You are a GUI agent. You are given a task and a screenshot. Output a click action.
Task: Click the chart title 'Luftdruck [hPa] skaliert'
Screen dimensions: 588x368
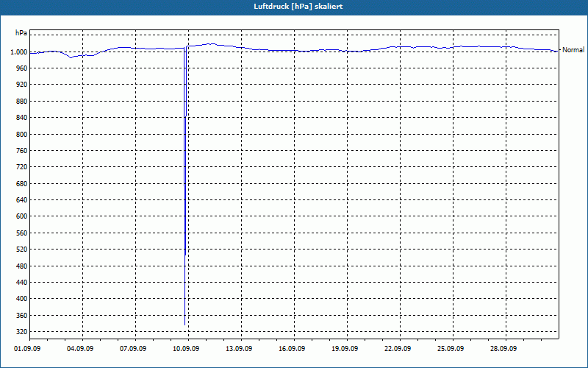pos(298,7)
